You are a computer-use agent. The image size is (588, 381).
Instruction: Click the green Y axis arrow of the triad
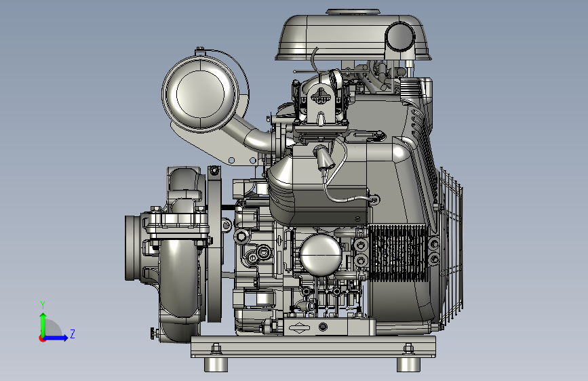pos(43,324)
